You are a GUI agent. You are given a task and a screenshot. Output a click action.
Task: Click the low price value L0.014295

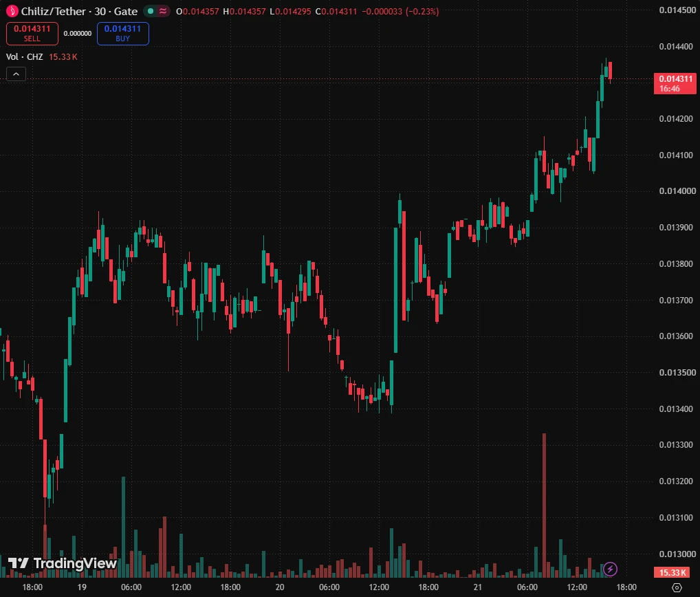point(290,11)
